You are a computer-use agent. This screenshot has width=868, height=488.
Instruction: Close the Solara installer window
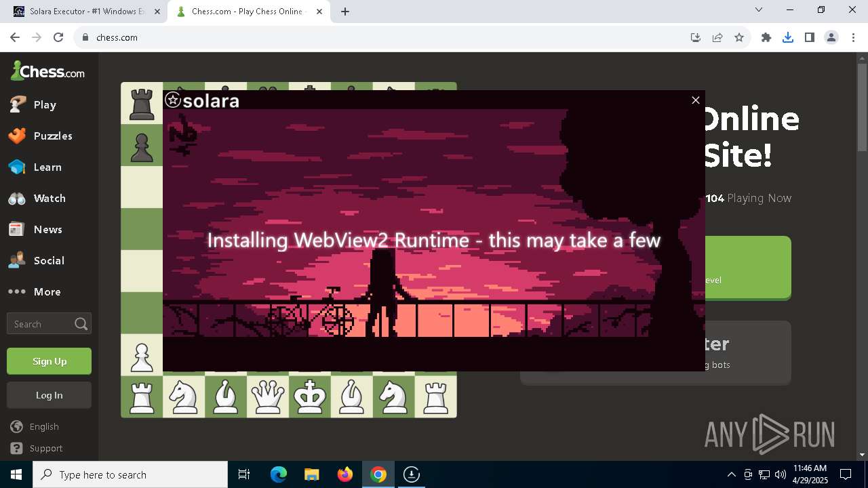[695, 100]
